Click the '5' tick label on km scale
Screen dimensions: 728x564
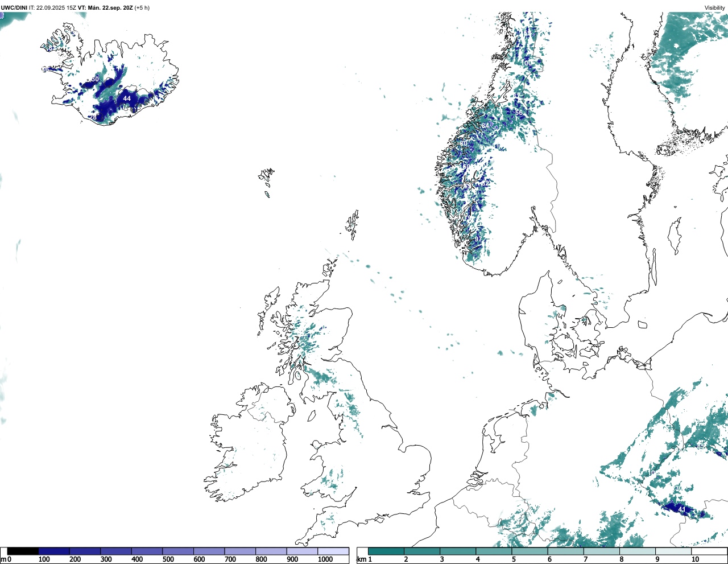pos(514,559)
